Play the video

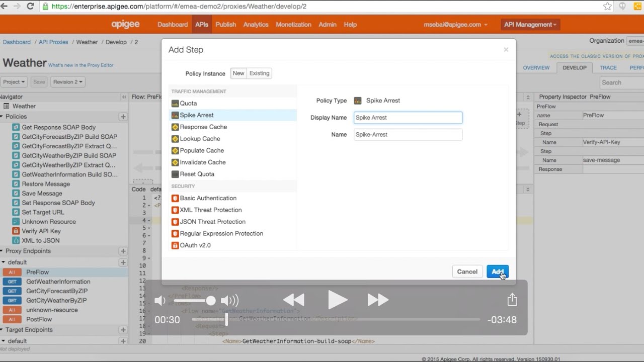[337, 300]
